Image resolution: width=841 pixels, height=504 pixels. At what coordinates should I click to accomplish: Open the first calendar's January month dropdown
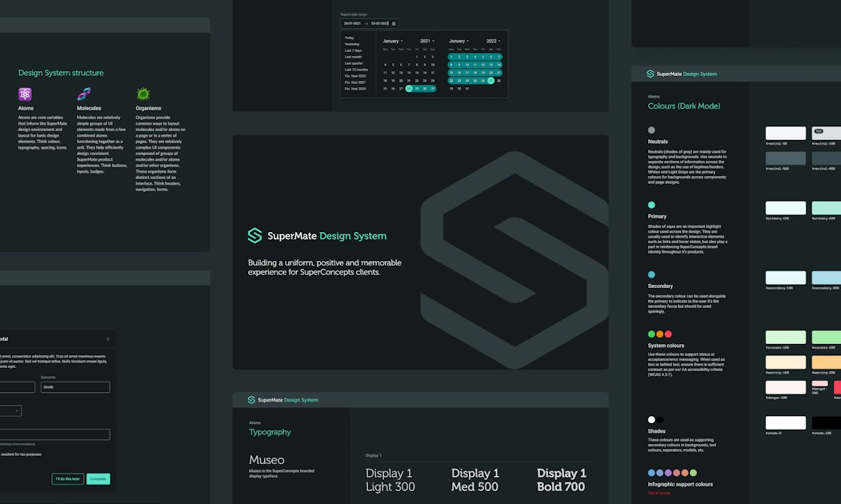(393, 41)
